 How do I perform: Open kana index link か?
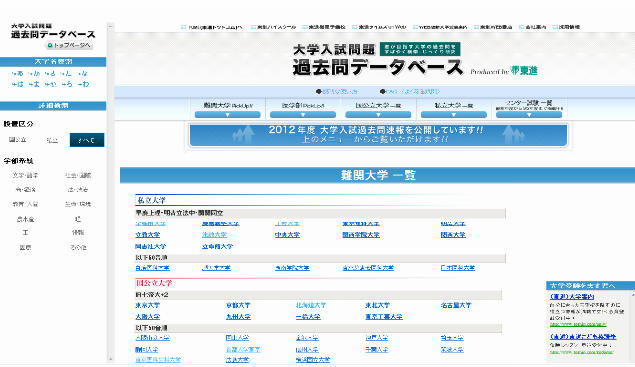[x=34, y=74]
